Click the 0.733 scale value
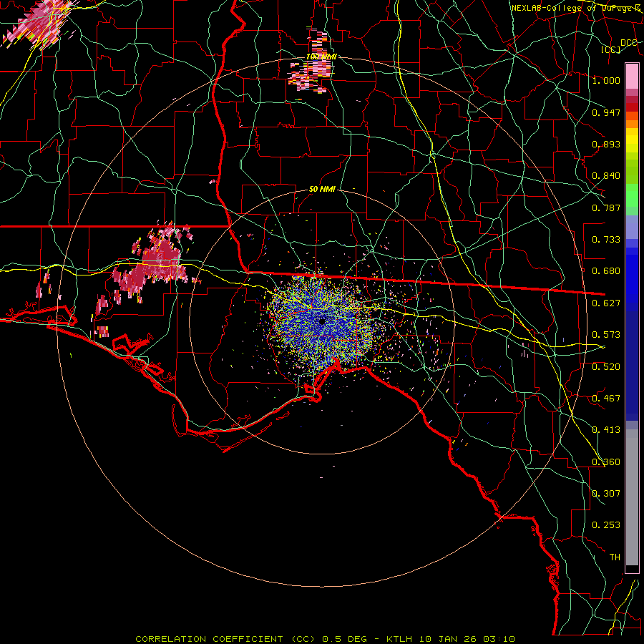644x644 pixels. tap(606, 240)
